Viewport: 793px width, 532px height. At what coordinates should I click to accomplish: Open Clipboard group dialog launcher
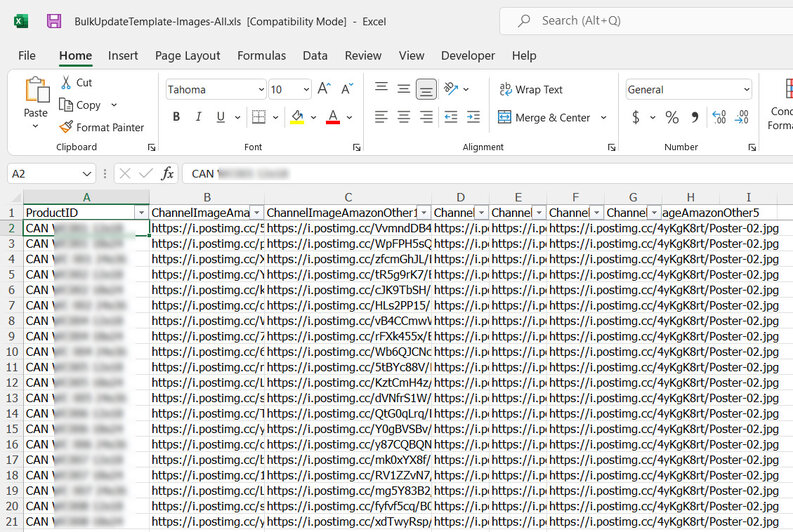click(151, 147)
